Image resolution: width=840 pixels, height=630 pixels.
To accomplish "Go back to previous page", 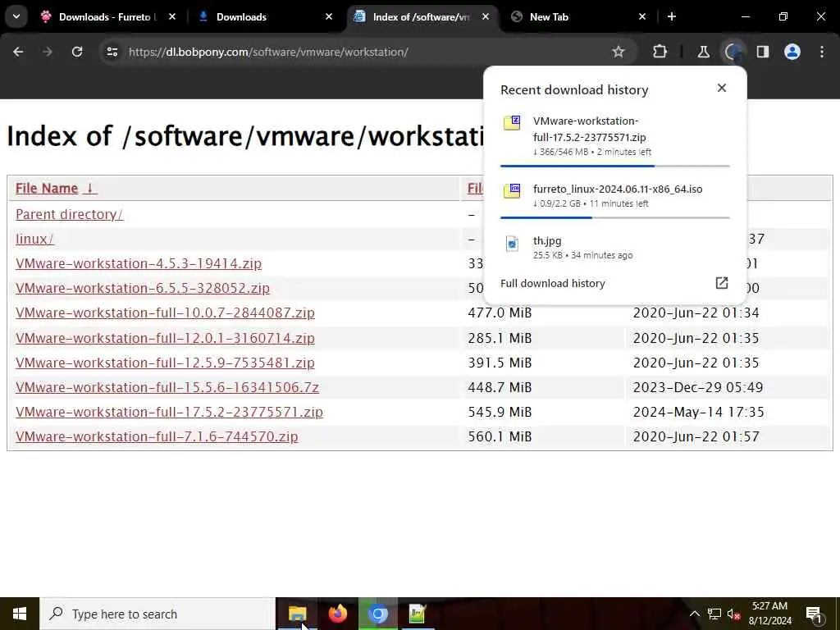I will [x=18, y=52].
